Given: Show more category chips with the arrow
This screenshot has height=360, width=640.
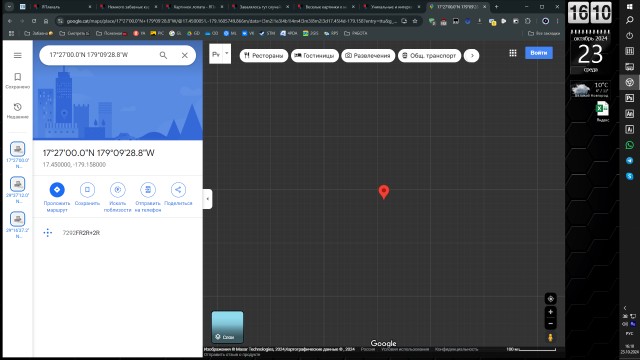Looking at the screenshot, I should pyautogui.click(x=472, y=56).
